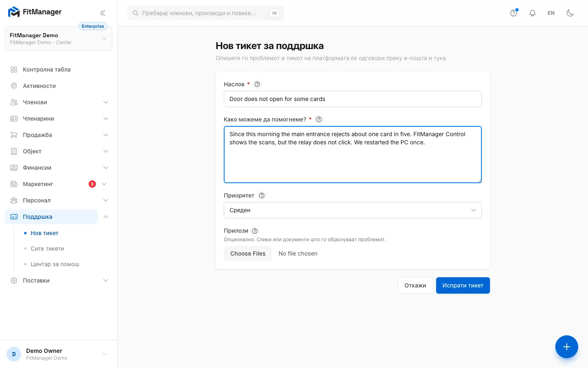
Task: Expand the Членови submenu
Action: pos(106,102)
